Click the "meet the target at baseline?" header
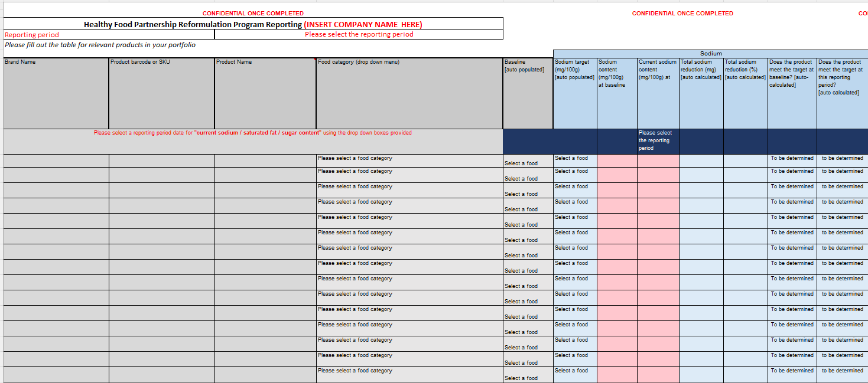This screenshot has height=383, width=868. tap(792, 93)
